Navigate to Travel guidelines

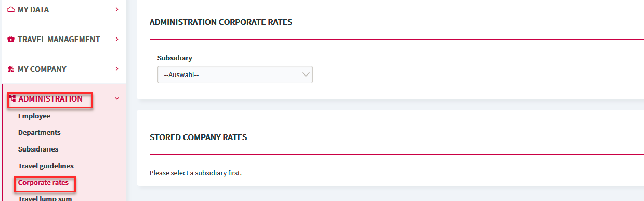click(46, 166)
